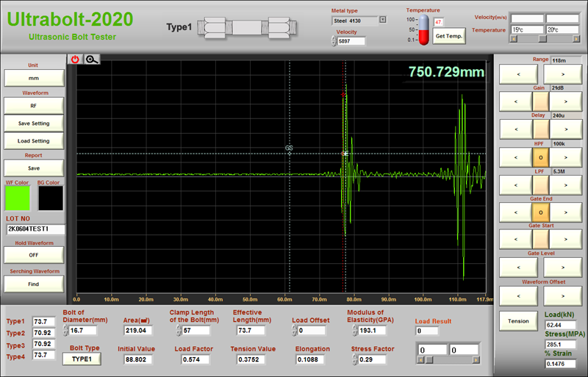
Task: Click the Load Result scrollbar left arrow
Action: click(x=420, y=360)
